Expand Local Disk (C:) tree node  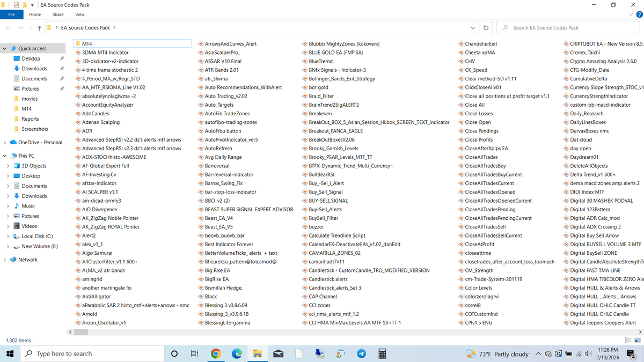pos(8,236)
